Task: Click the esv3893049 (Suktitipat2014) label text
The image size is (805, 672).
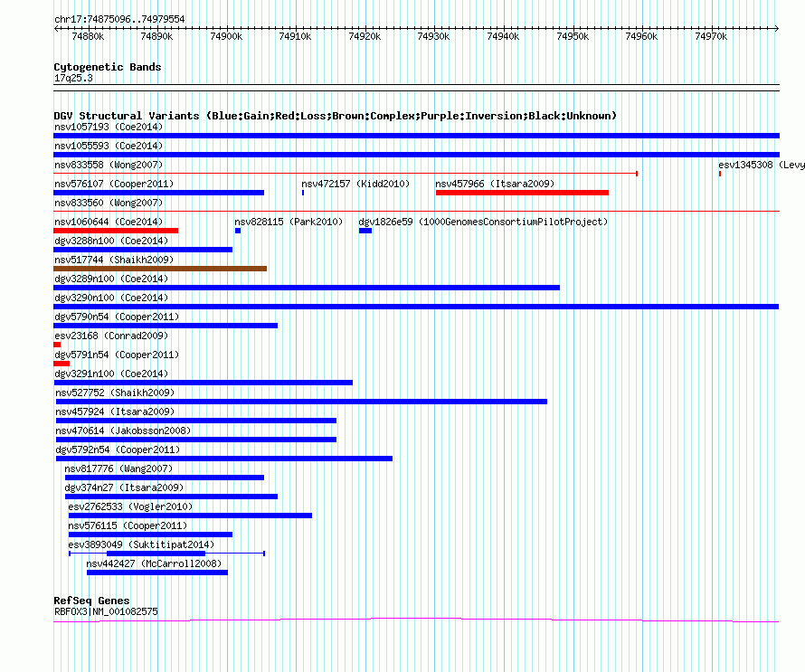Action: [x=141, y=544]
